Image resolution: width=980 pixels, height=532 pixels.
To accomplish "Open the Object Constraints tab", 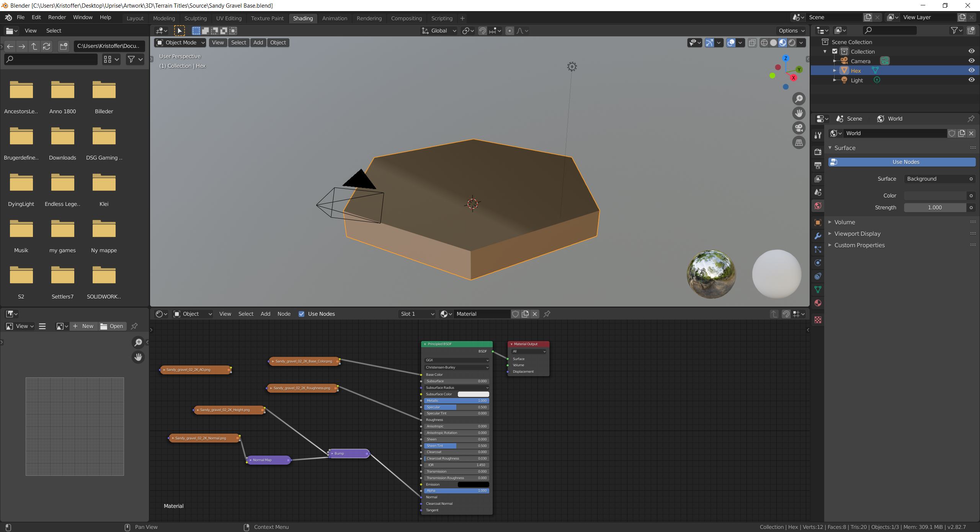I will (x=818, y=276).
